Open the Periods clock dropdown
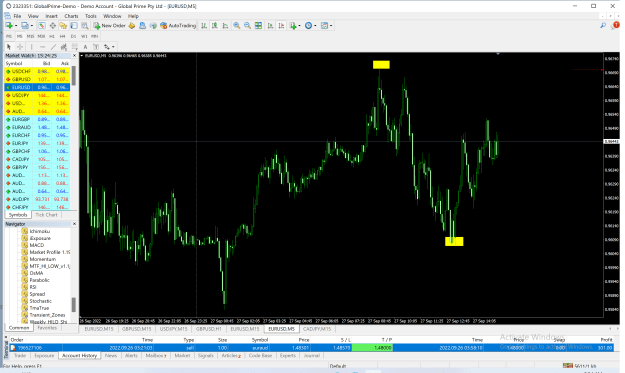 315,26
